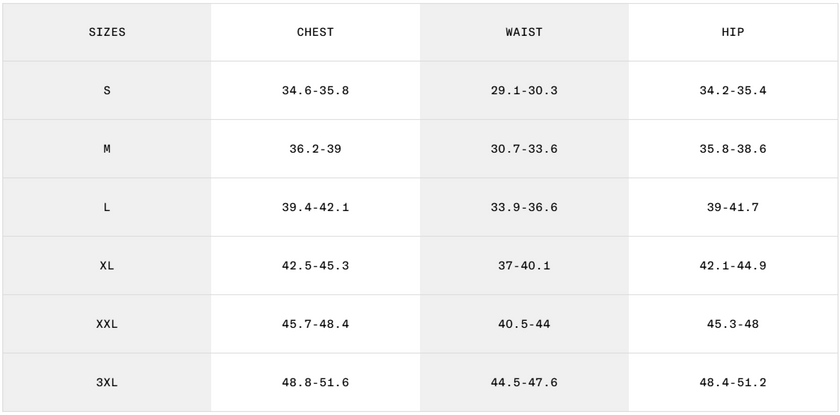840x415 pixels.
Task: Click hip value 39-41.7
Action: pos(733,208)
